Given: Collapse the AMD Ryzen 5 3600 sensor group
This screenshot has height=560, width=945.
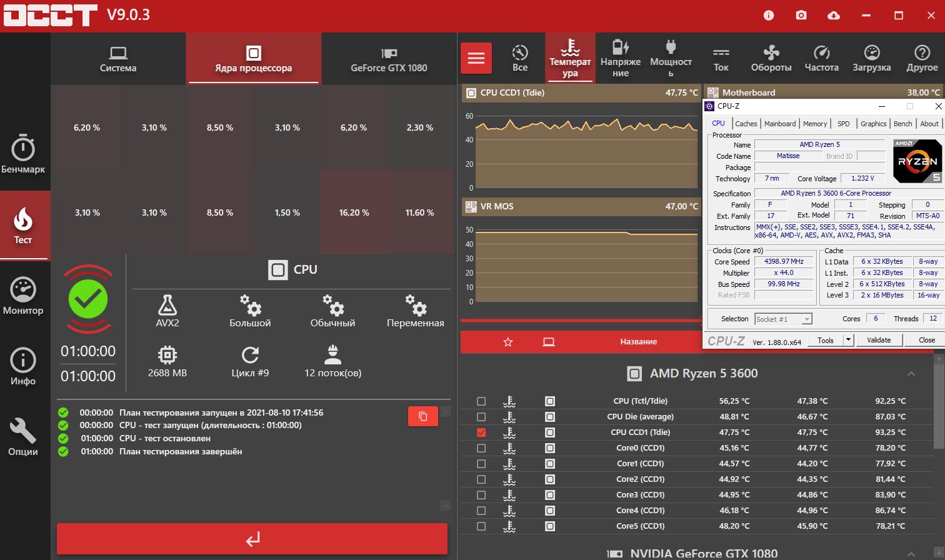Looking at the screenshot, I should [x=911, y=374].
